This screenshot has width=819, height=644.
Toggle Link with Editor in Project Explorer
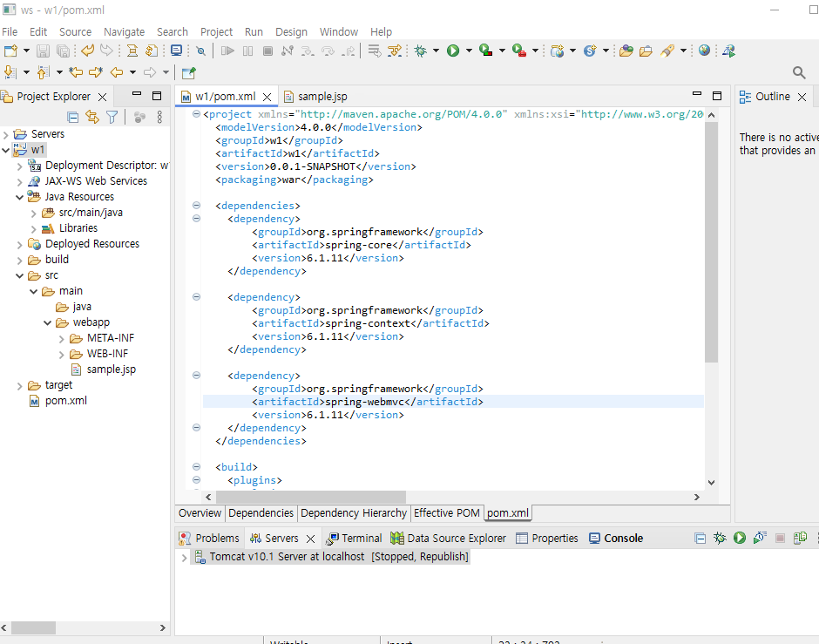coord(92,117)
